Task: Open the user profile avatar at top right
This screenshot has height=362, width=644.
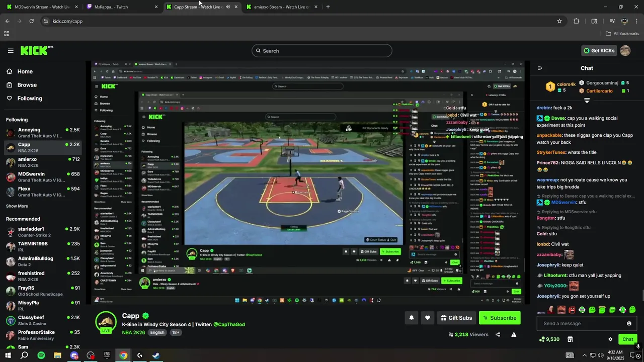Action: click(625, 51)
